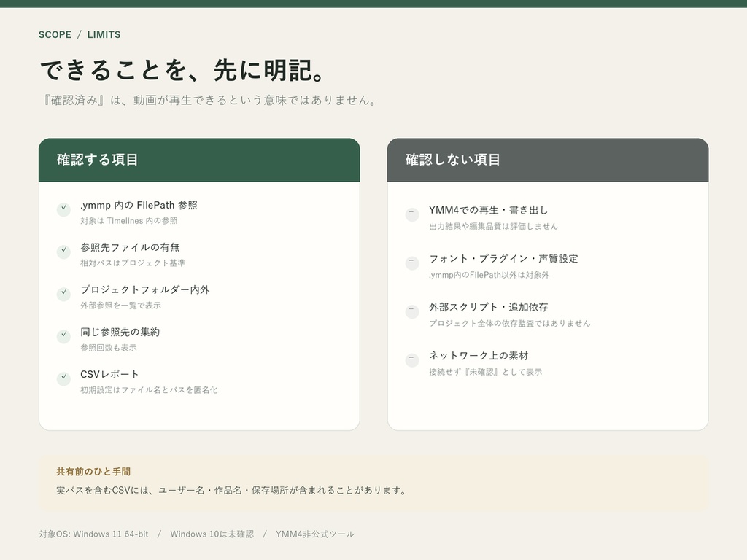Click the note '対象は Timelines 内の参照'

(128, 221)
